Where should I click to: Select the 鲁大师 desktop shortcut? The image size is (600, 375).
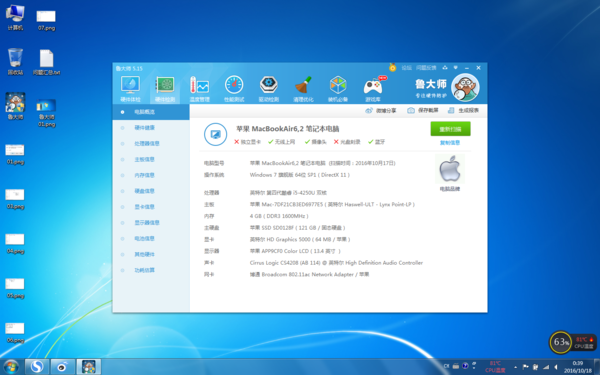15,106
